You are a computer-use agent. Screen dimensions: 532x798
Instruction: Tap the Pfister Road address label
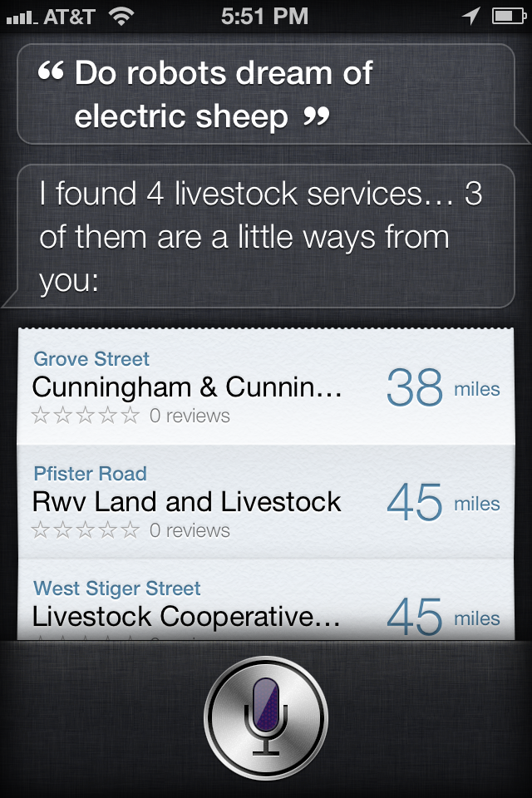tap(90, 474)
